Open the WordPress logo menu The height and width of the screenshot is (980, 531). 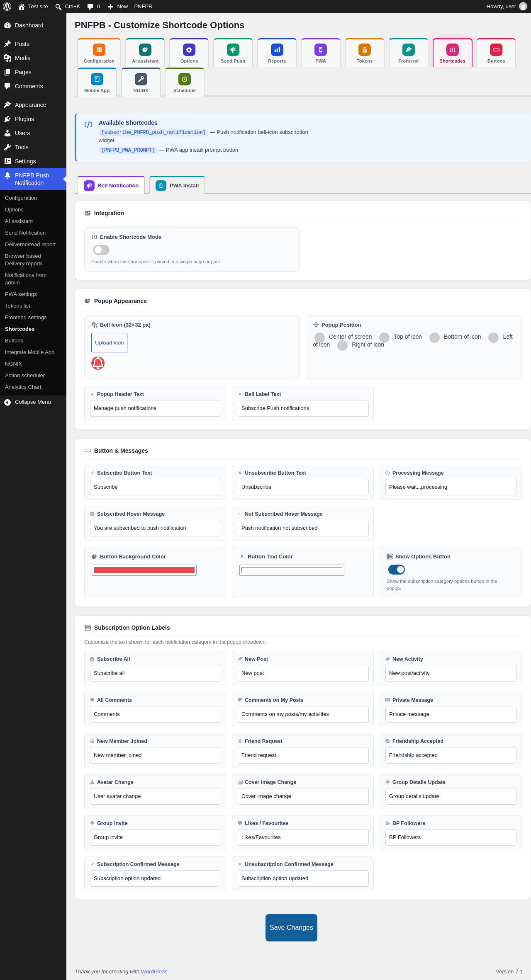coord(7,7)
